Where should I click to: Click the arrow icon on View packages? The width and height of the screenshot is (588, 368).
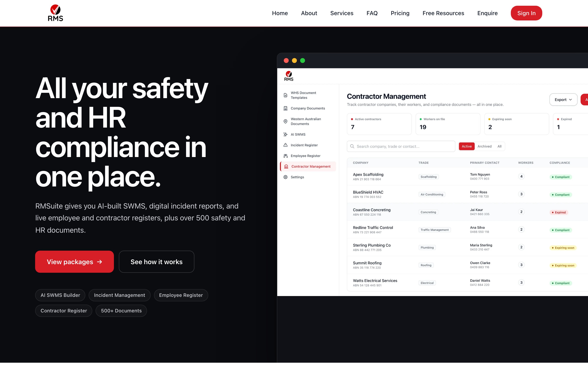tap(99, 262)
